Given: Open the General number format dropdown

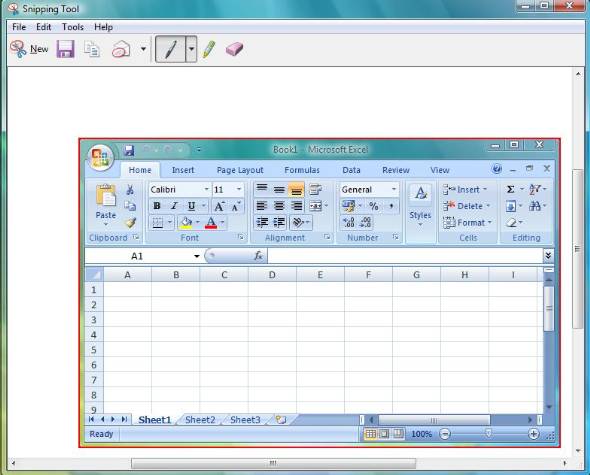Looking at the screenshot, I should pos(393,189).
